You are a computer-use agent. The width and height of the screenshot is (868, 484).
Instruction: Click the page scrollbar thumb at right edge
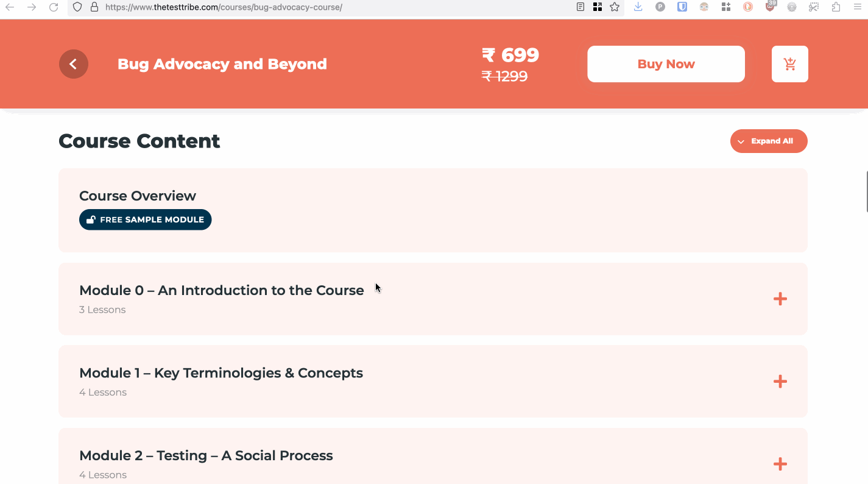[x=866, y=191]
